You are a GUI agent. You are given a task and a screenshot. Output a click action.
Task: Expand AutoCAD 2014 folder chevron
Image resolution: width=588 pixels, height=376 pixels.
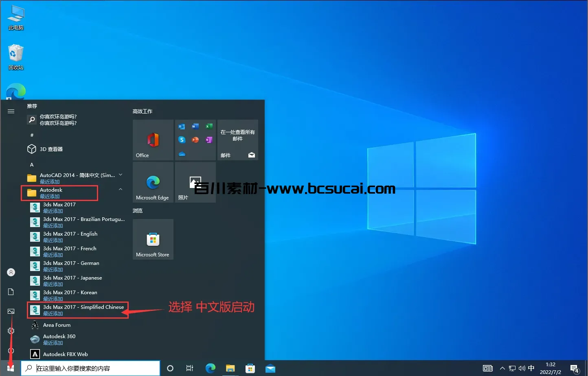click(121, 175)
